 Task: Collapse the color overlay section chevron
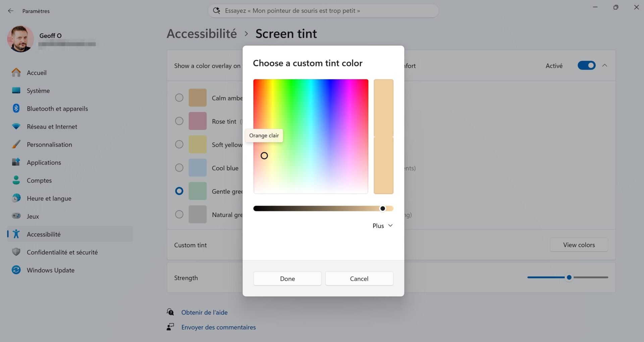[605, 65]
